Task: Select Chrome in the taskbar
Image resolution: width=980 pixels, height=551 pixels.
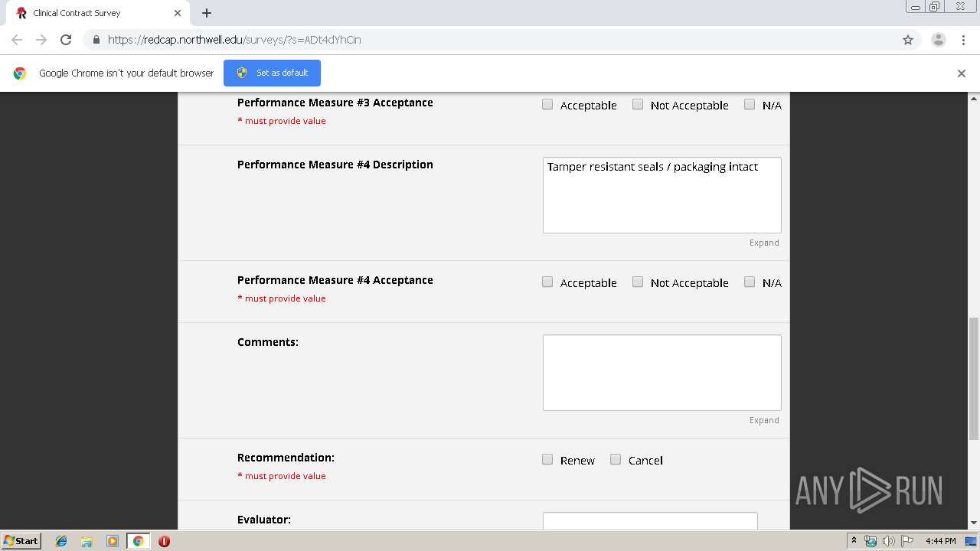Action: [x=138, y=541]
